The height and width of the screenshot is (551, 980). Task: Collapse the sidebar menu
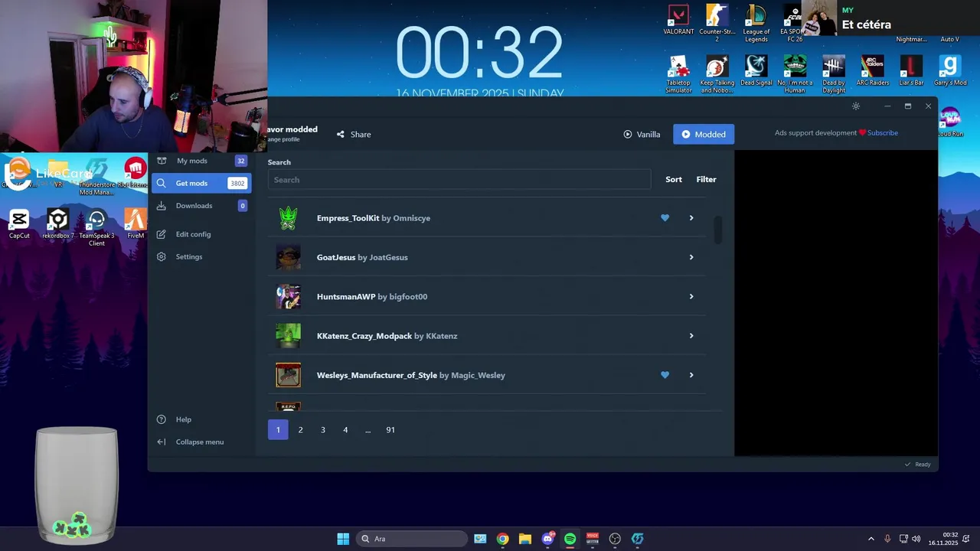pos(200,442)
